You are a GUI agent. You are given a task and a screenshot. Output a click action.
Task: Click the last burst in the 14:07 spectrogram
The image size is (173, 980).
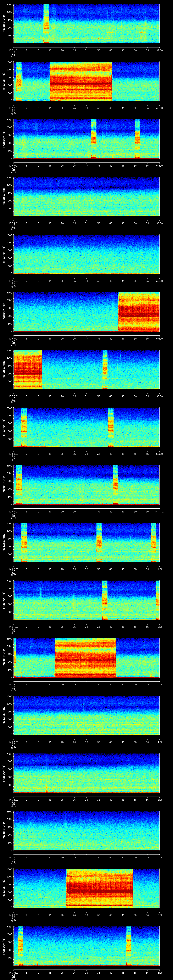click(x=129, y=945)
